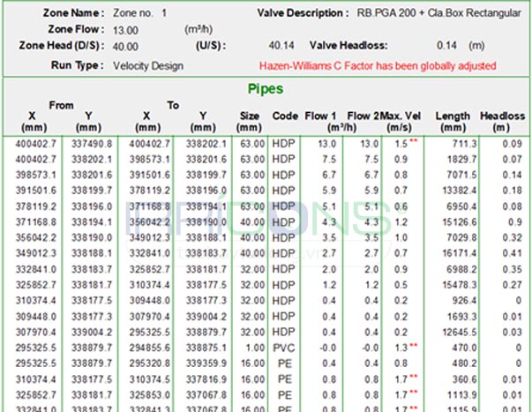Select the 'Flow 1' column header

coord(320,116)
